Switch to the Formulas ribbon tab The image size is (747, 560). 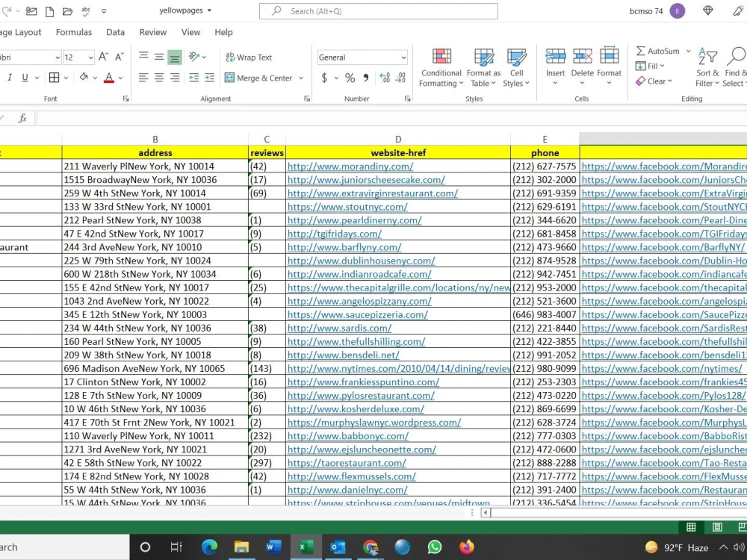pyautogui.click(x=74, y=32)
